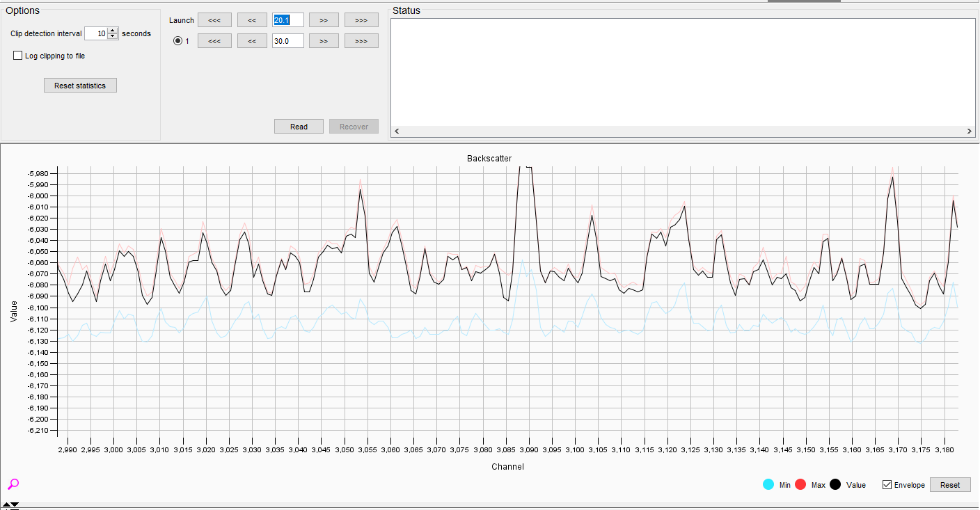The image size is (980, 510).
Task: Click row 1 >>> fast forward button
Action: coord(361,41)
